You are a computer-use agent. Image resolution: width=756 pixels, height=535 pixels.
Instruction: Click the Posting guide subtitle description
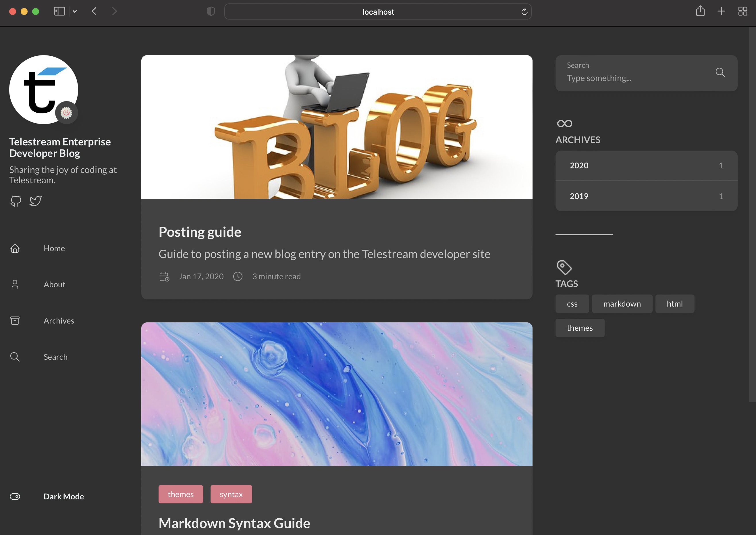click(324, 254)
